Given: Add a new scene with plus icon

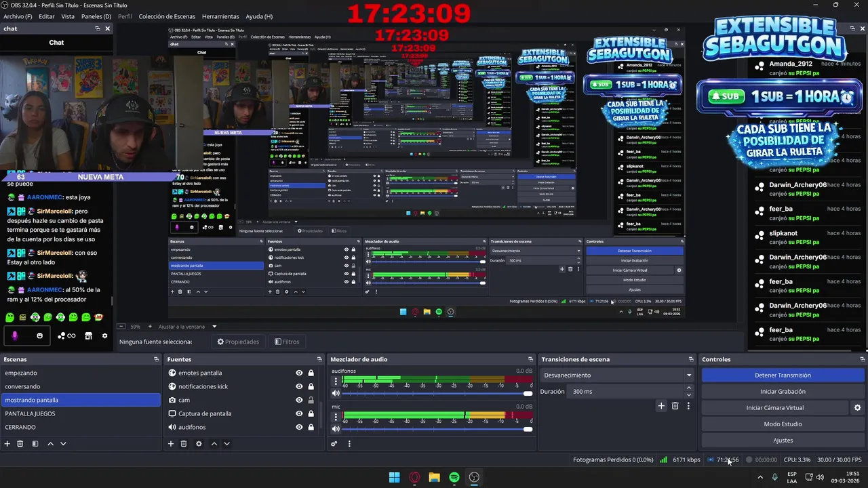Looking at the screenshot, I should coord(7,444).
